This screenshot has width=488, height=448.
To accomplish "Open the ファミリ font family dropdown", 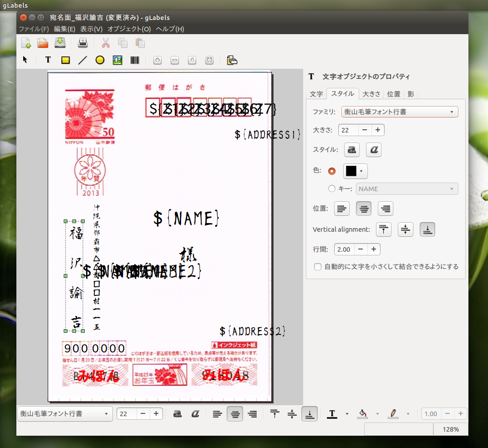I will pyautogui.click(x=400, y=112).
